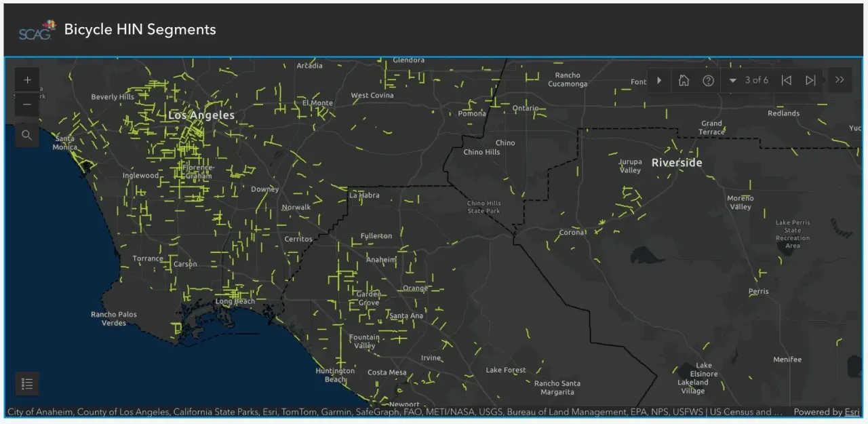Viewport: 868px width, 424px height.
Task: Click the Riverside map label
Action: tap(677, 162)
